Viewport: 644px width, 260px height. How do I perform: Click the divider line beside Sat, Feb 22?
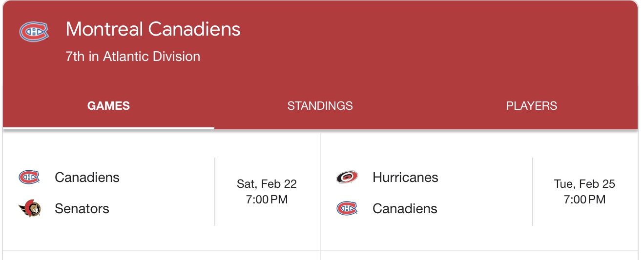[x=215, y=192]
